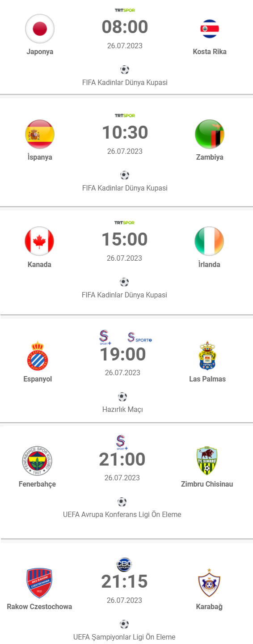Open the UEFA Avrupa Konferans Ligi Ön Eleme link
The image size is (253, 644).
(122, 514)
